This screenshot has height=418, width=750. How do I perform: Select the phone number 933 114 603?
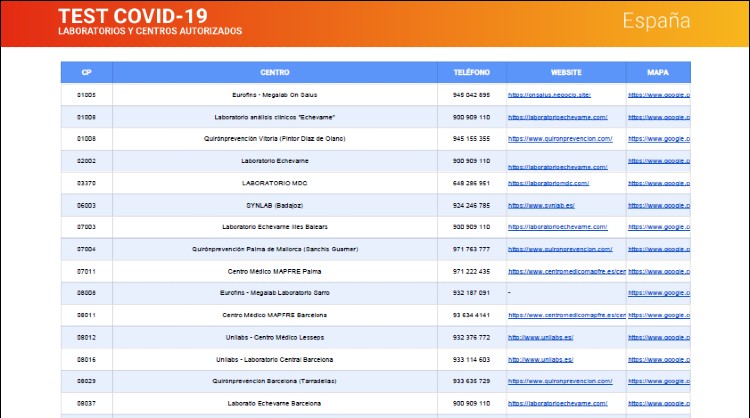coord(472,360)
